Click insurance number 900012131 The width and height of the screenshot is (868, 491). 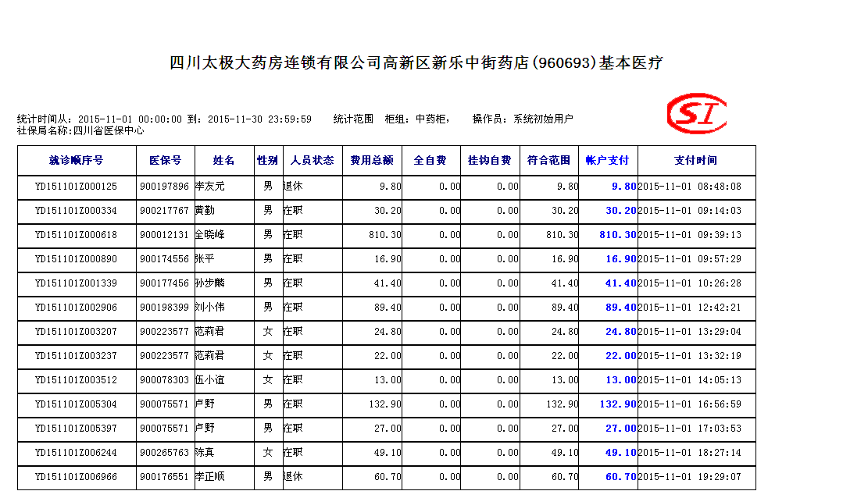pos(164,235)
